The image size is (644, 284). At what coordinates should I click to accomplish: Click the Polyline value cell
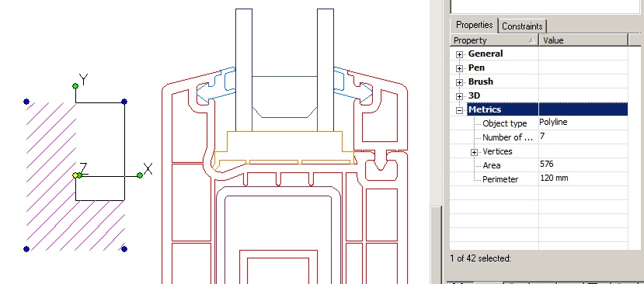click(x=583, y=123)
